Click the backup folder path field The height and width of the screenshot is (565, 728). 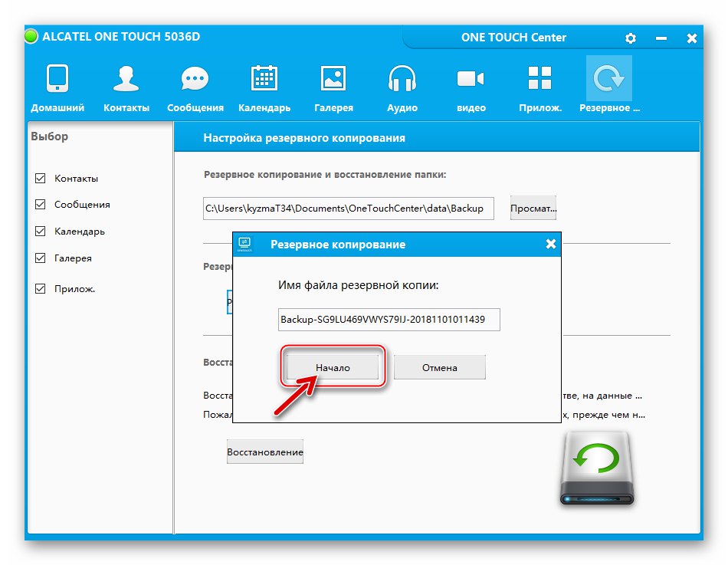(x=348, y=209)
